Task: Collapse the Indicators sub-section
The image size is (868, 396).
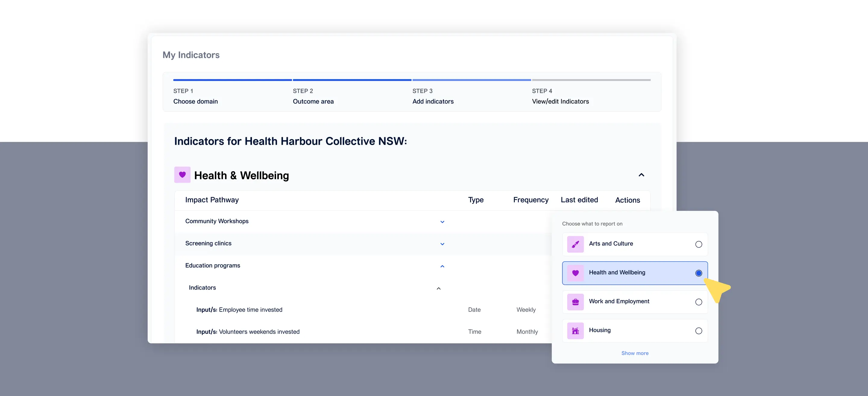Action: (439, 288)
